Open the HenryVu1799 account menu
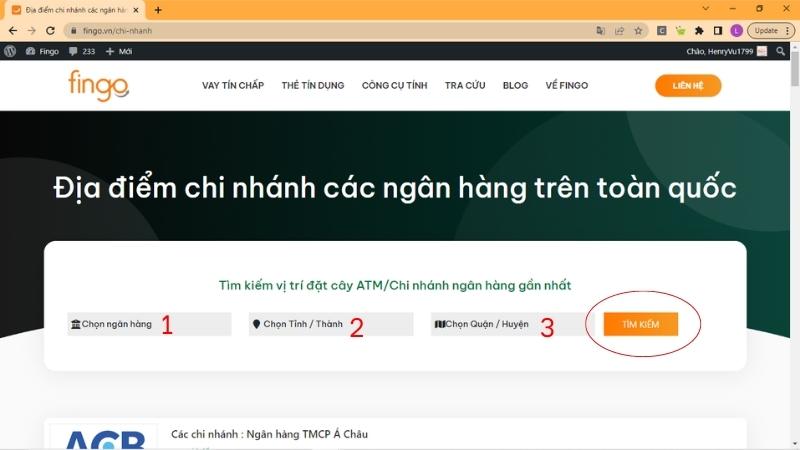 [727, 51]
